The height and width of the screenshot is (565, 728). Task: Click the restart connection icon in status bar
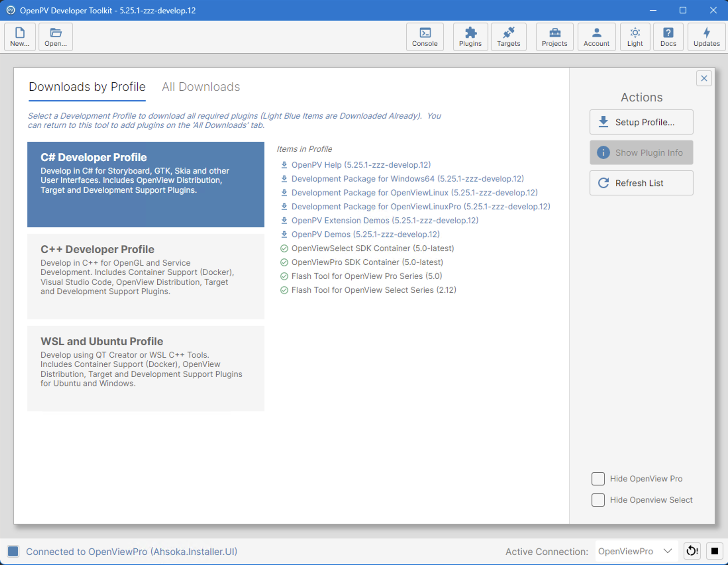692,551
